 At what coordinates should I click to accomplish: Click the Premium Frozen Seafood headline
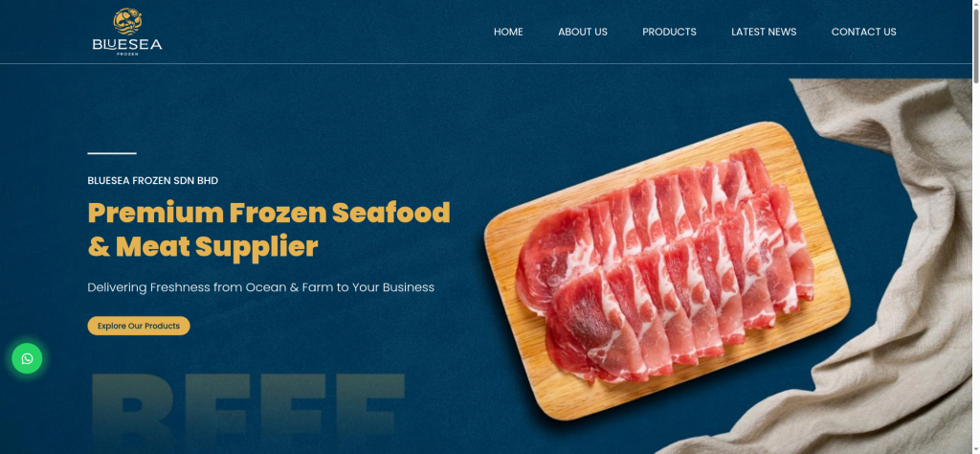[x=269, y=230]
